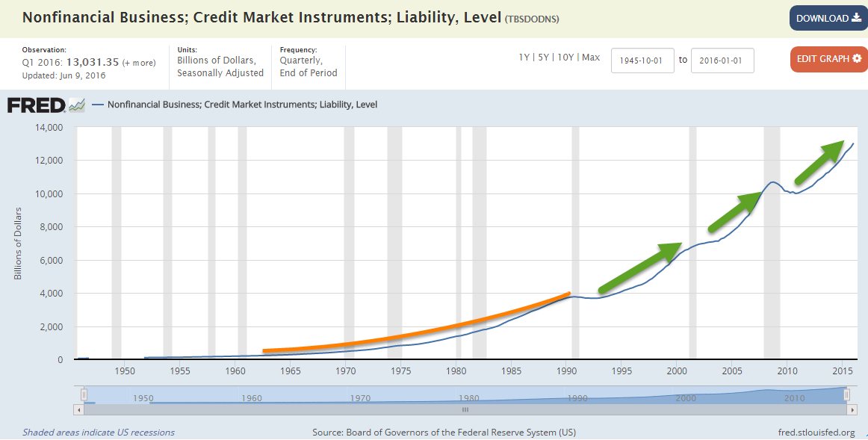Click the right handle of the range navigator
868x440 pixels.
click(846, 394)
